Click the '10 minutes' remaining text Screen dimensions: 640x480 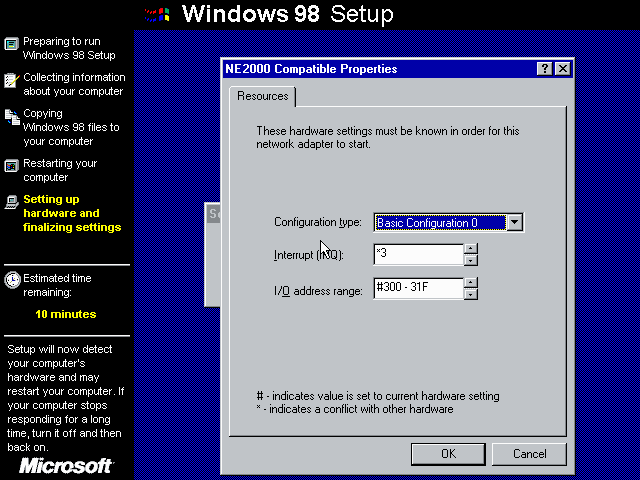66,314
